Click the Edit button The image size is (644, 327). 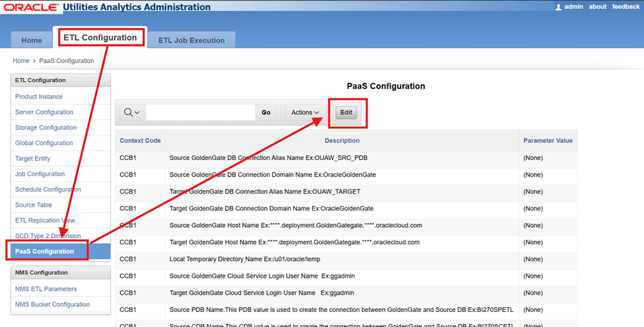point(346,112)
